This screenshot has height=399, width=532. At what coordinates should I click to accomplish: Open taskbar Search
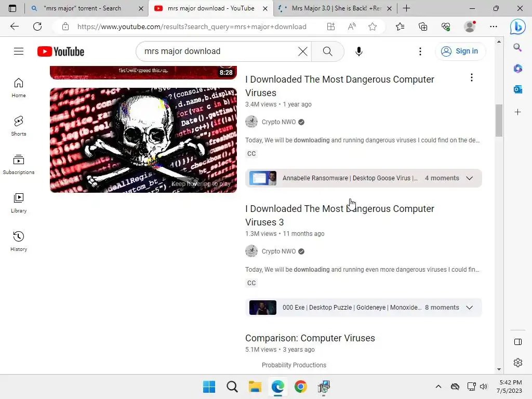coord(232,387)
